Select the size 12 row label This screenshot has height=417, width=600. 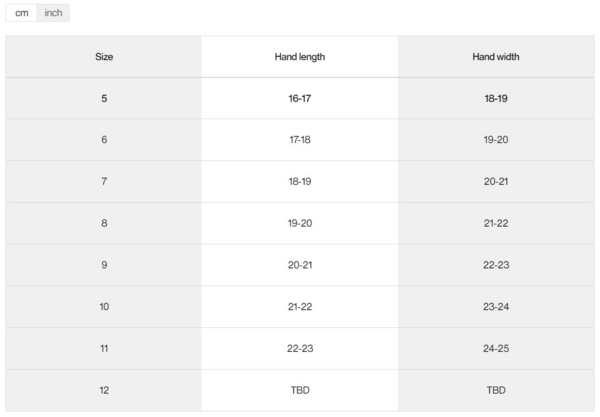click(104, 390)
